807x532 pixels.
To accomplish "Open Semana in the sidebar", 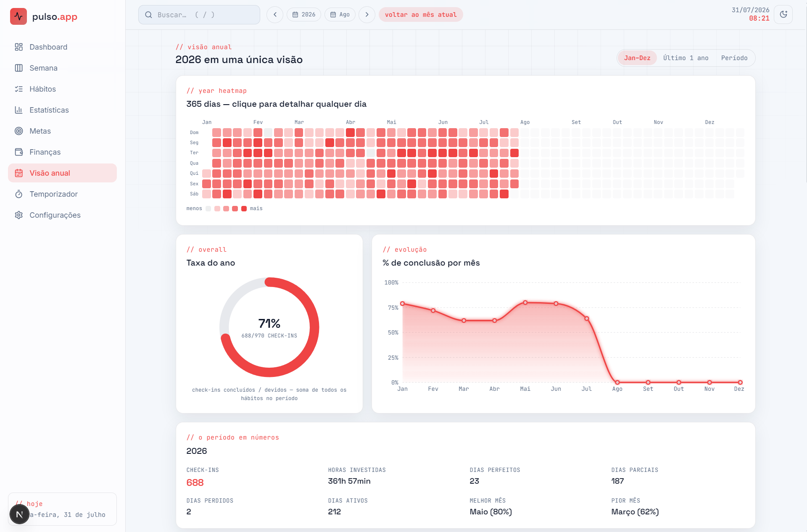I will 62,68.
